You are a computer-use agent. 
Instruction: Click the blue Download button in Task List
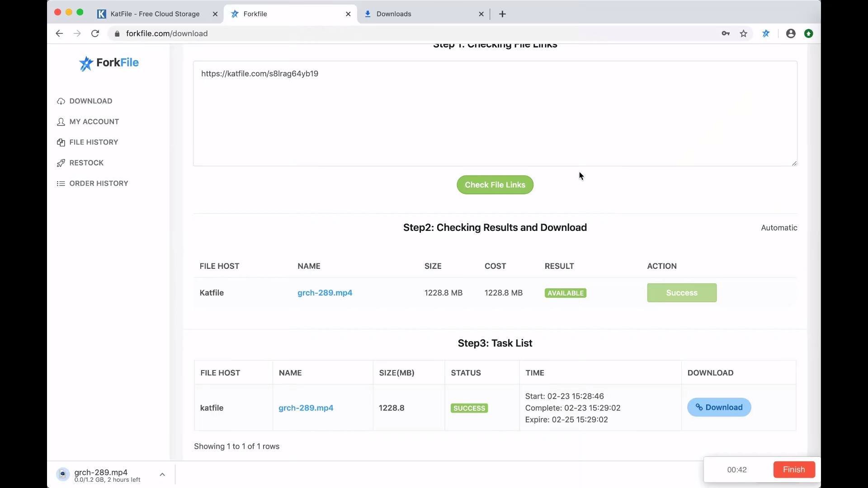coord(719,407)
